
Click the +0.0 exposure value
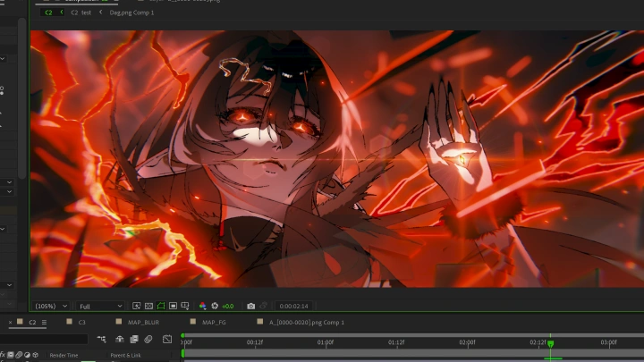(228, 307)
